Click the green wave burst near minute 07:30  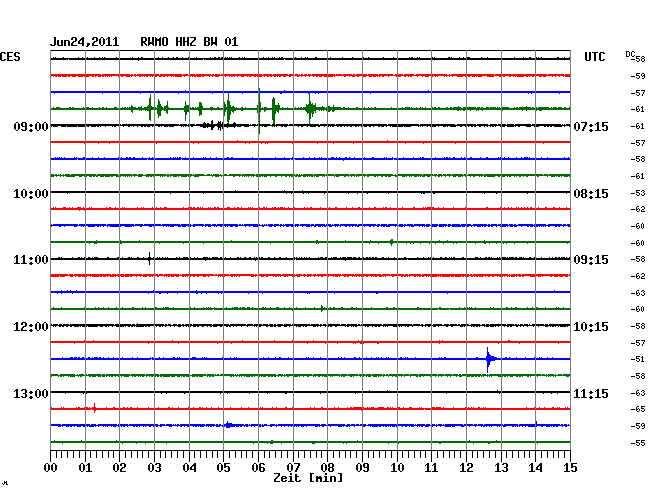311,109
